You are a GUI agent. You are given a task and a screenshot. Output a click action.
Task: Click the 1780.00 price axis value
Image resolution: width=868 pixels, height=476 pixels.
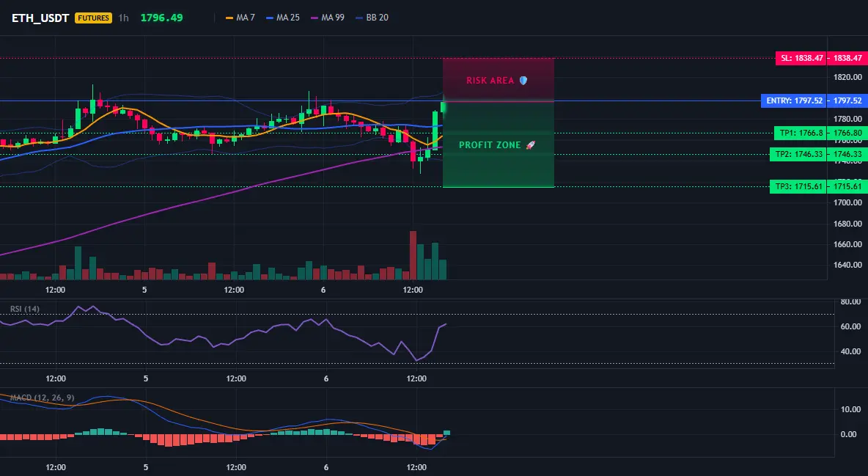pos(847,119)
